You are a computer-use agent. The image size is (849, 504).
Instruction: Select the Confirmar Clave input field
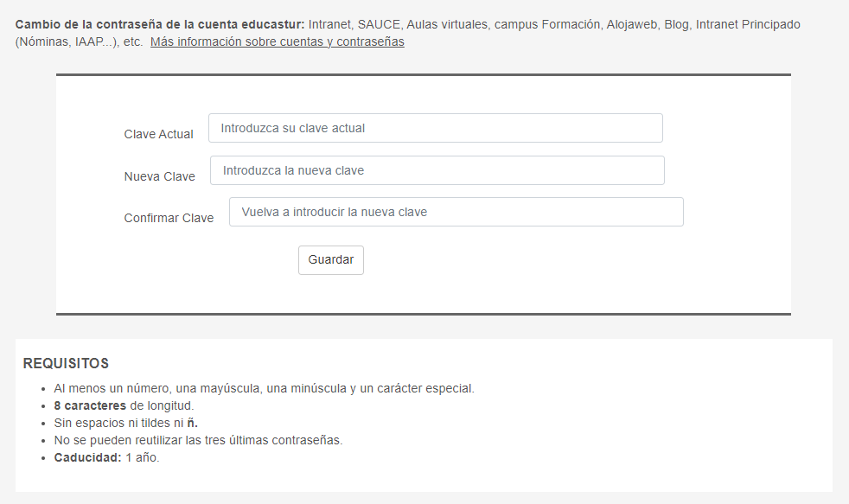[x=456, y=211]
